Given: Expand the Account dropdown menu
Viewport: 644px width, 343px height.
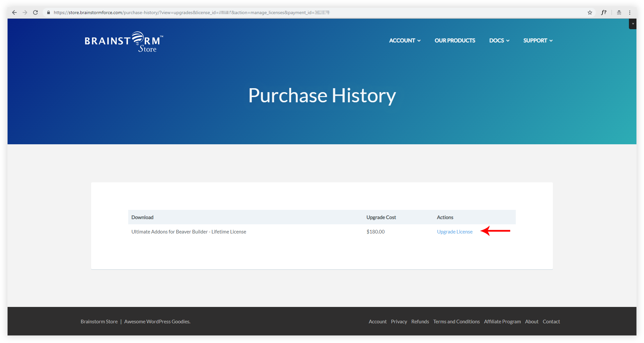Looking at the screenshot, I should tap(405, 41).
